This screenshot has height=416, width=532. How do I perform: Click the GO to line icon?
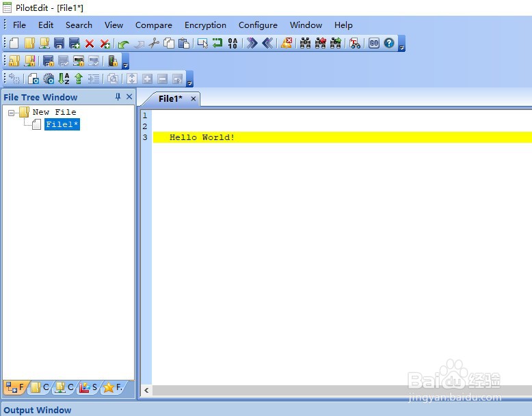pyautogui.click(x=374, y=43)
